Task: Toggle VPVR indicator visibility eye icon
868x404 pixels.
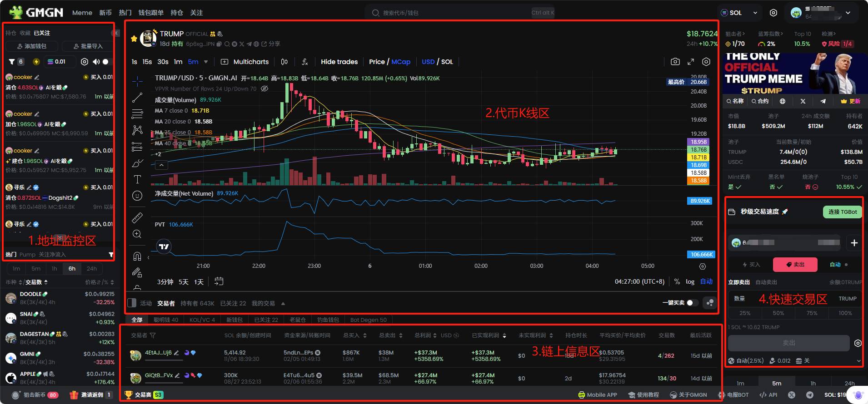Action: coord(264,89)
